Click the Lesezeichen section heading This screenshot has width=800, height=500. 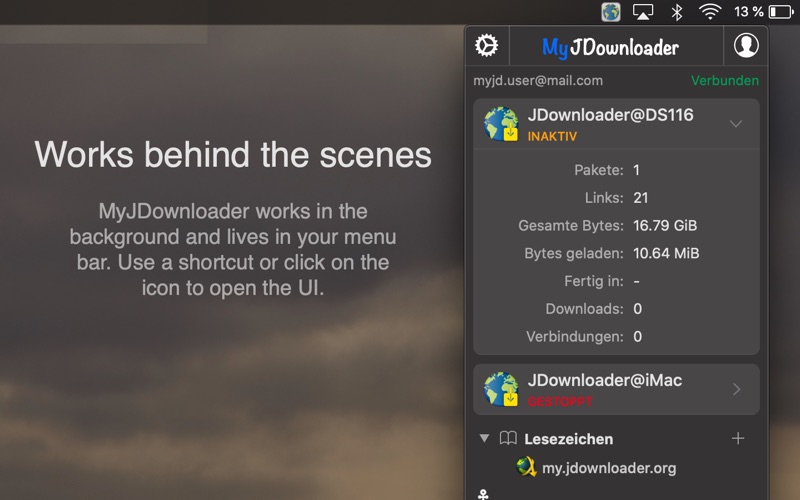point(568,439)
